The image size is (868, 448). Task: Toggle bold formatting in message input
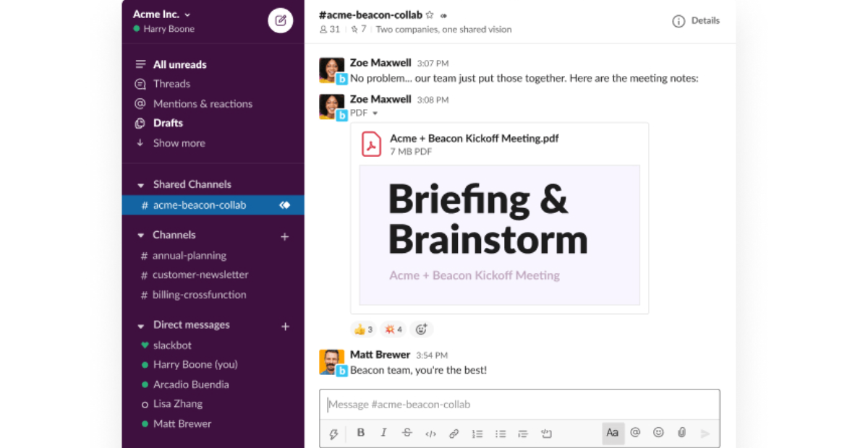361,433
